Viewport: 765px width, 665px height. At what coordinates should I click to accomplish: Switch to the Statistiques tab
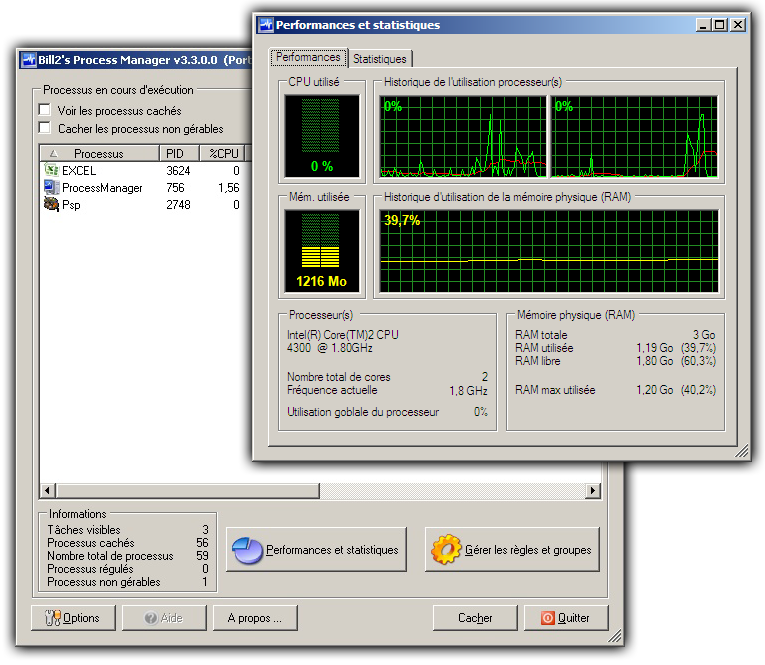tap(380, 59)
